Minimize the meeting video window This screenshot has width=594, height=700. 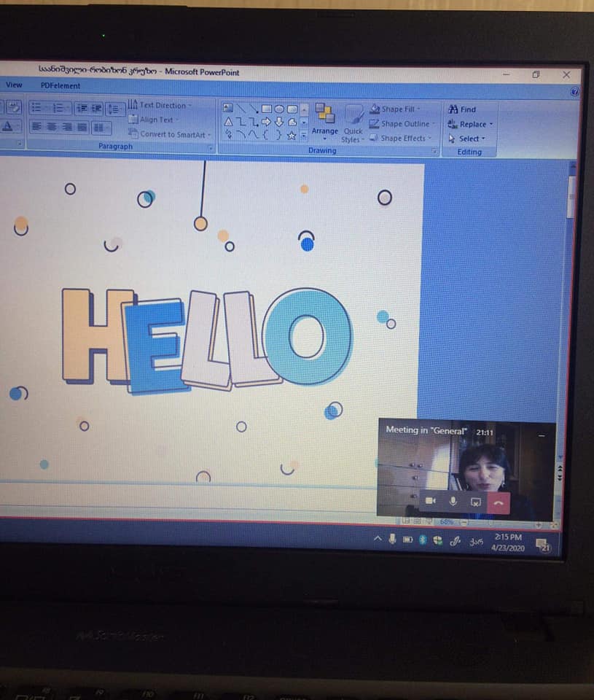pos(542,435)
